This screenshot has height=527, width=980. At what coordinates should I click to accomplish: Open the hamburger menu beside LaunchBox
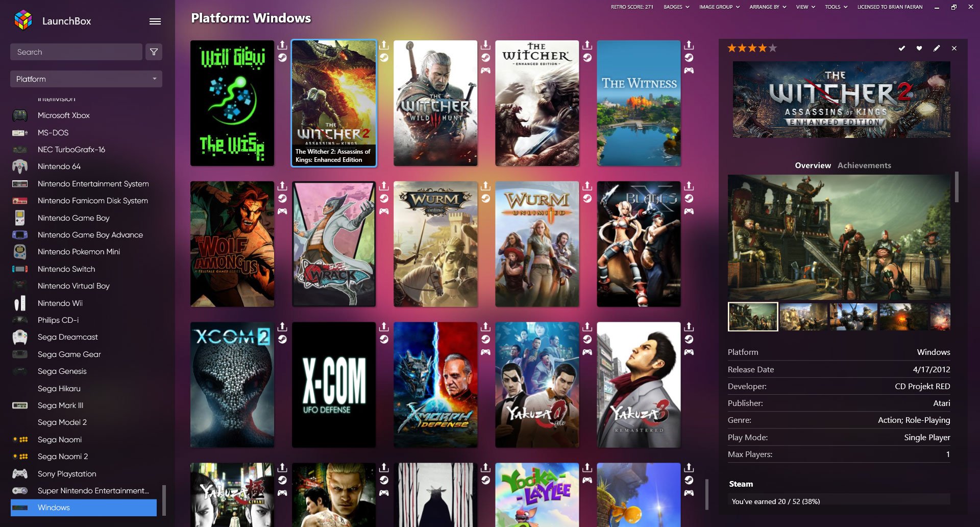click(155, 21)
